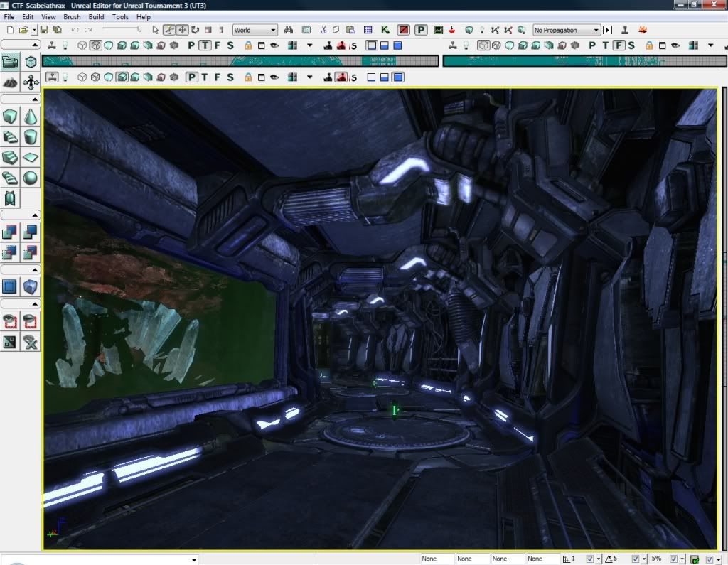
Task: Enable Front view in top-right viewport toolbar
Action: 619,45
